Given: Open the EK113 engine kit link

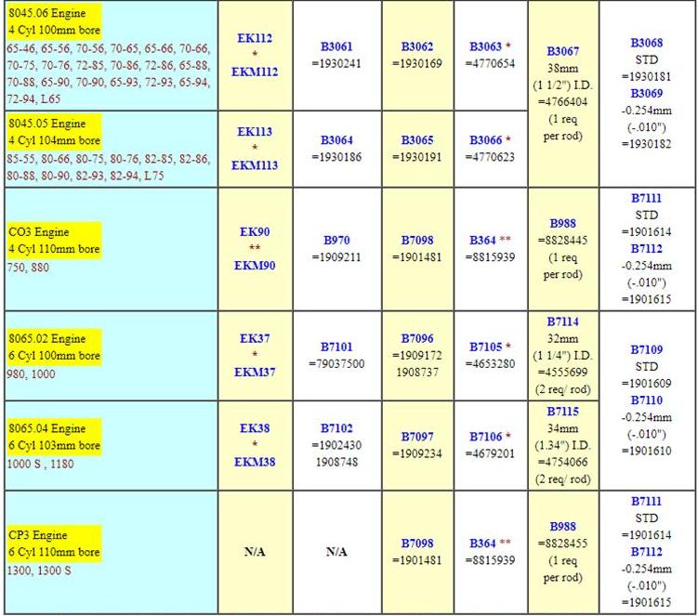Looking at the screenshot, I should [x=255, y=132].
